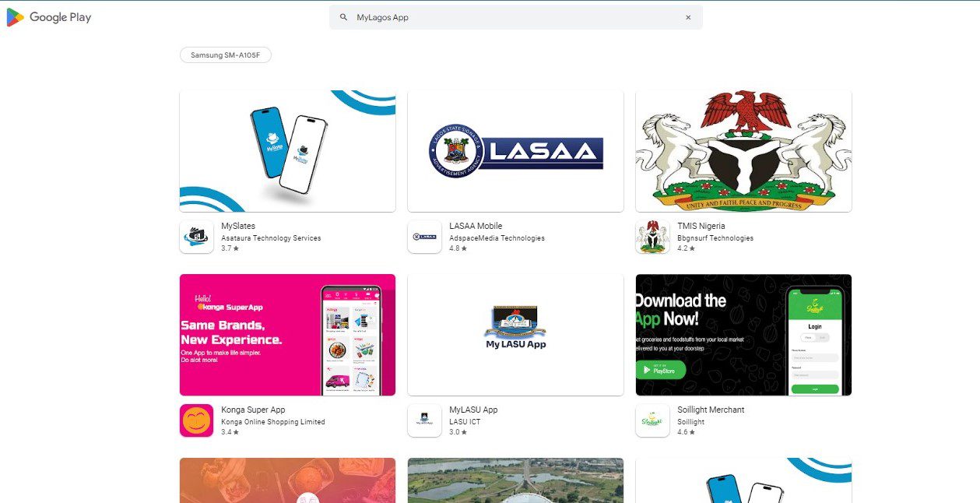Click the LASAA Mobile app icon

[424, 237]
